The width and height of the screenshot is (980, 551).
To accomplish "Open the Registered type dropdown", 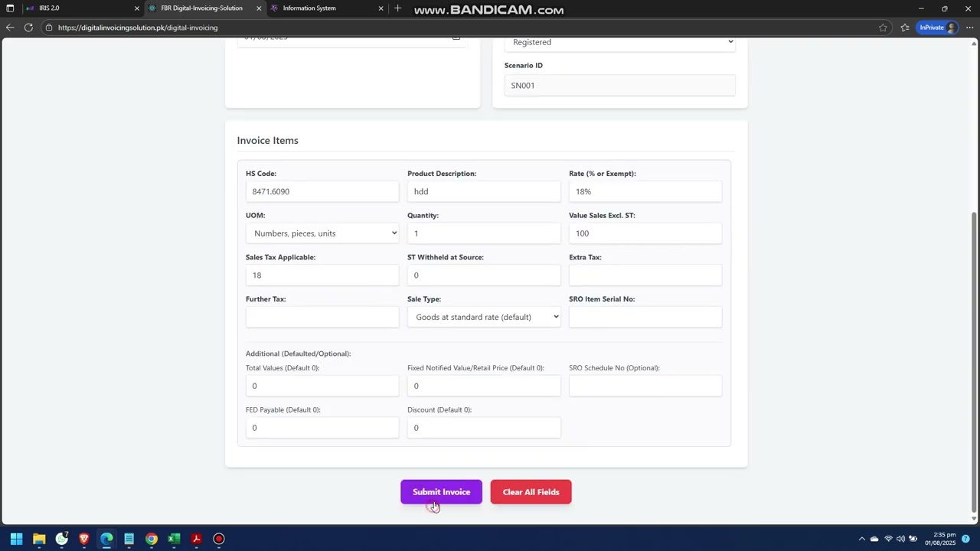I will (x=620, y=43).
